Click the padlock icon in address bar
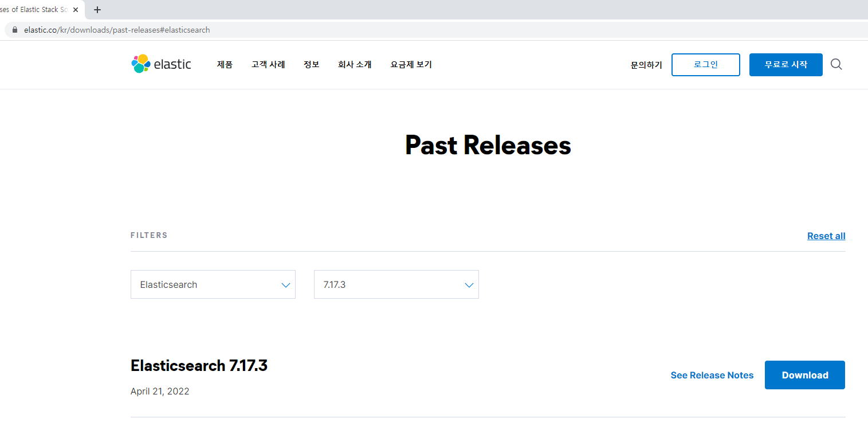Screen dimensions: 868x422 click(x=15, y=30)
